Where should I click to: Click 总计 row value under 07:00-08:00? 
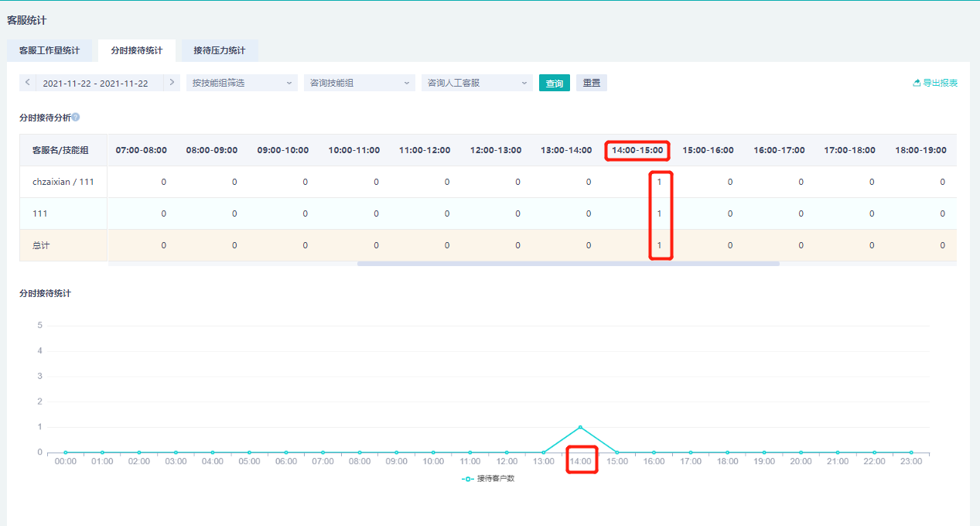pos(163,245)
